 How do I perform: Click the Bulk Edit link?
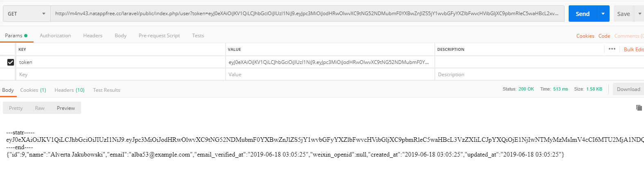point(633,49)
